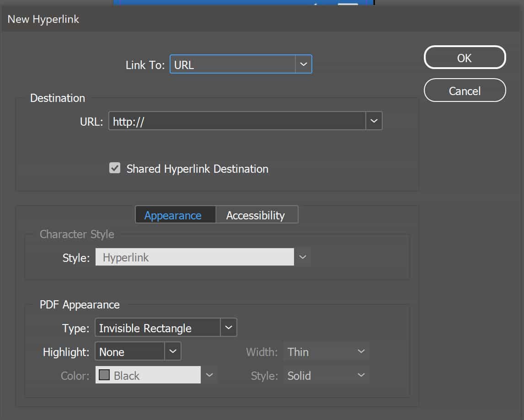Click the New Hyperlink title text
524x420 pixels.
pos(43,19)
